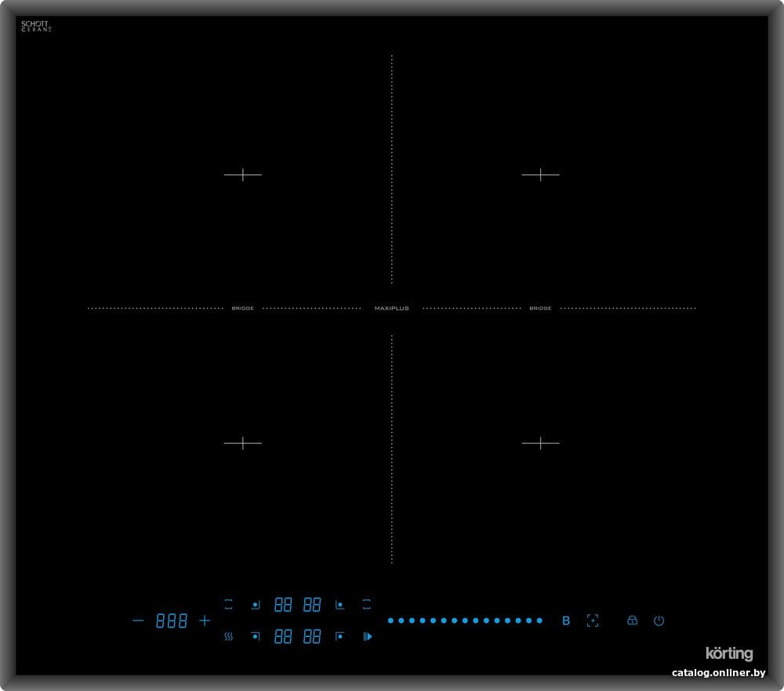The image size is (784, 691).
Task: Select the upper-left cooking zone selector icon
Action: coord(255,605)
